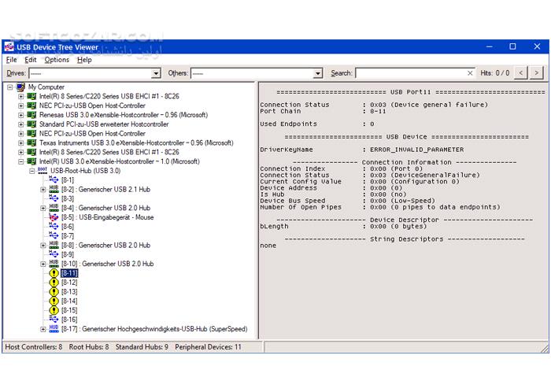
Task: Click the USB port icon for [8-6]
Action: click(54, 227)
